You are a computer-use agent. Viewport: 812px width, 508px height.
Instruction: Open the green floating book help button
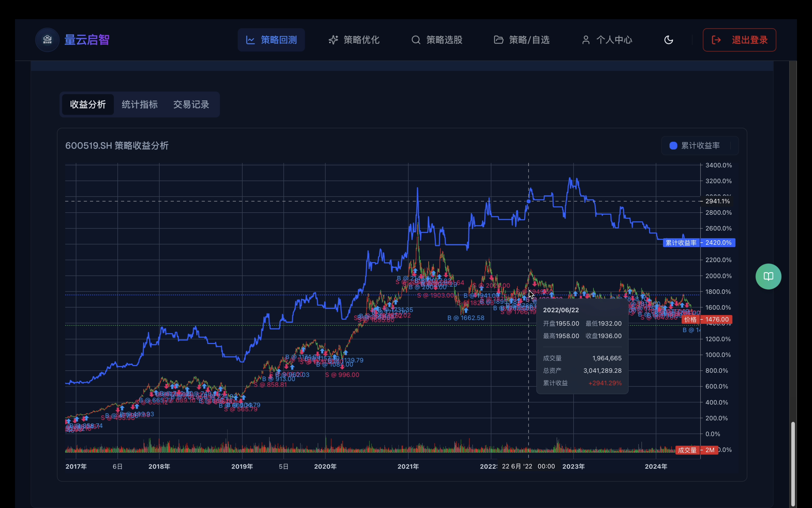(x=769, y=276)
